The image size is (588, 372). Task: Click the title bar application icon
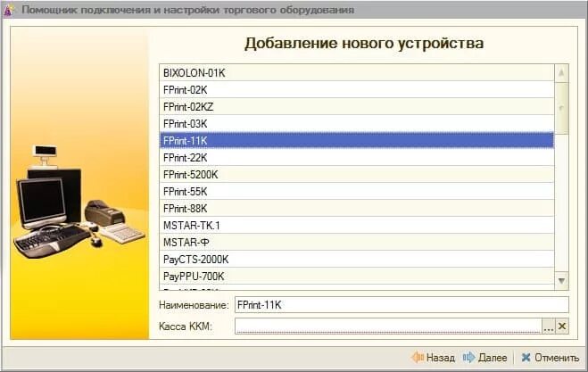coord(8,10)
